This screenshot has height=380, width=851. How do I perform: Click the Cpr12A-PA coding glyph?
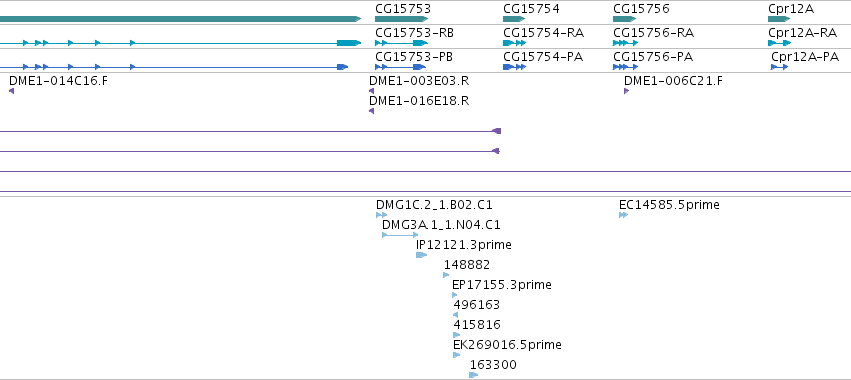[779, 67]
